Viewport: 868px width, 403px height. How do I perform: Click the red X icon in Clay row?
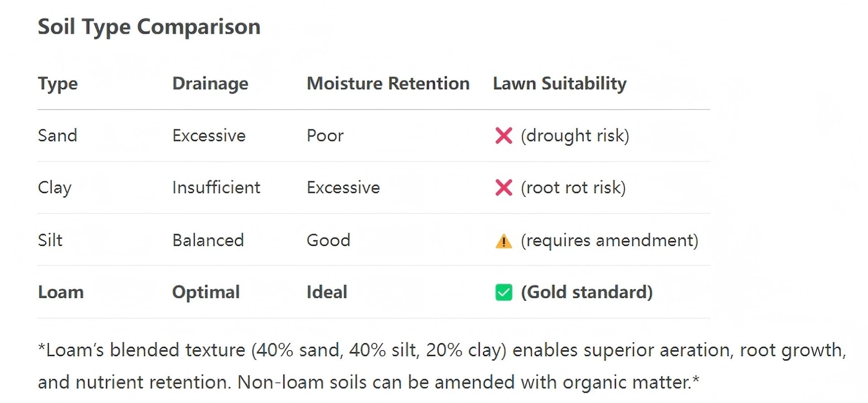[x=504, y=187]
